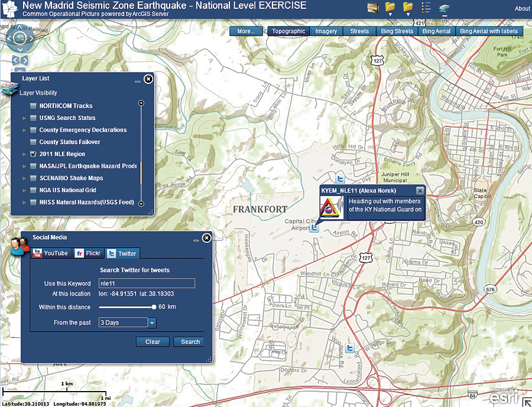Pan the map down with navigation arrow
Image resolution: width=532 pixels, height=407 pixels.
click(20, 50)
